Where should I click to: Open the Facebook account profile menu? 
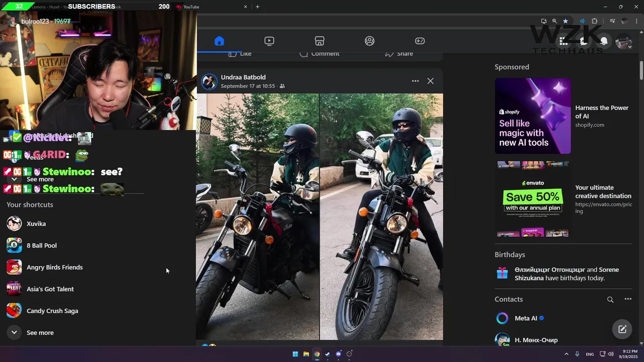[624, 41]
